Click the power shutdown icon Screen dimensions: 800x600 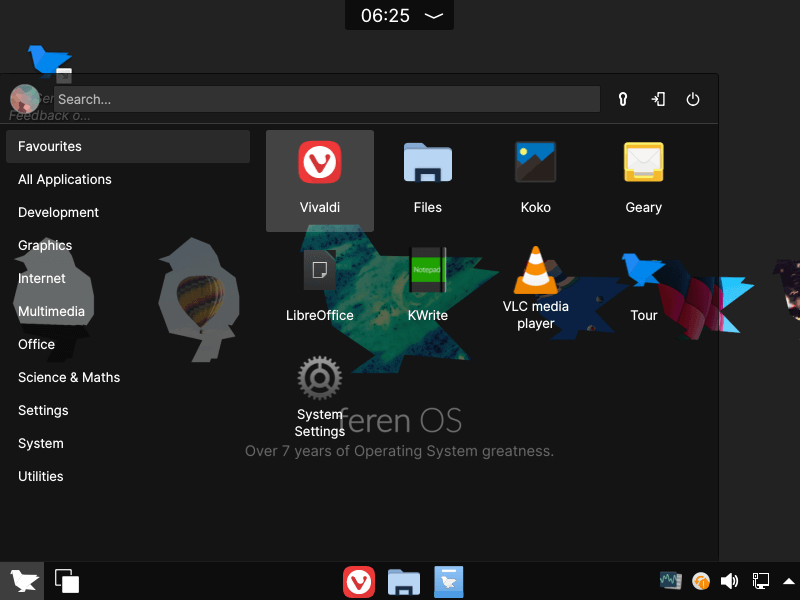point(692,99)
